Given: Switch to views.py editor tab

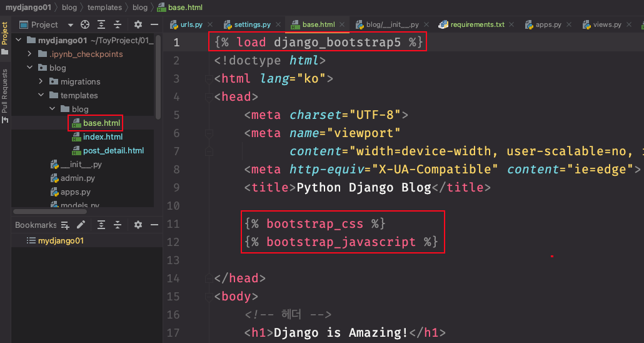Looking at the screenshot, I should click(607, 24).
